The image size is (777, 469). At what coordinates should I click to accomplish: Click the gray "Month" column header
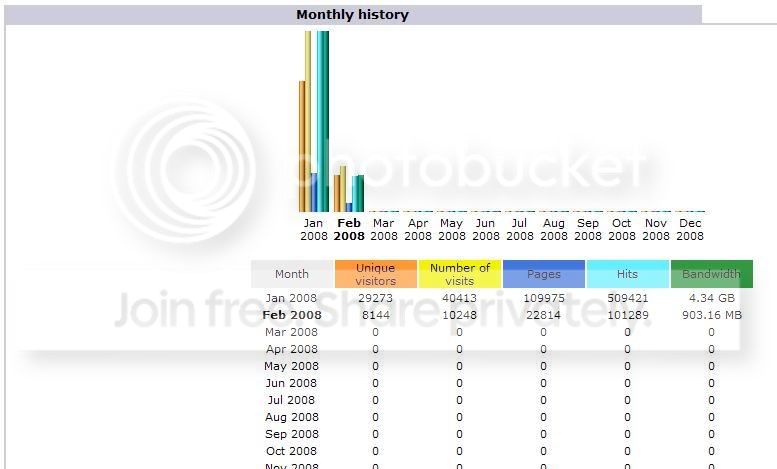point(292,274)
